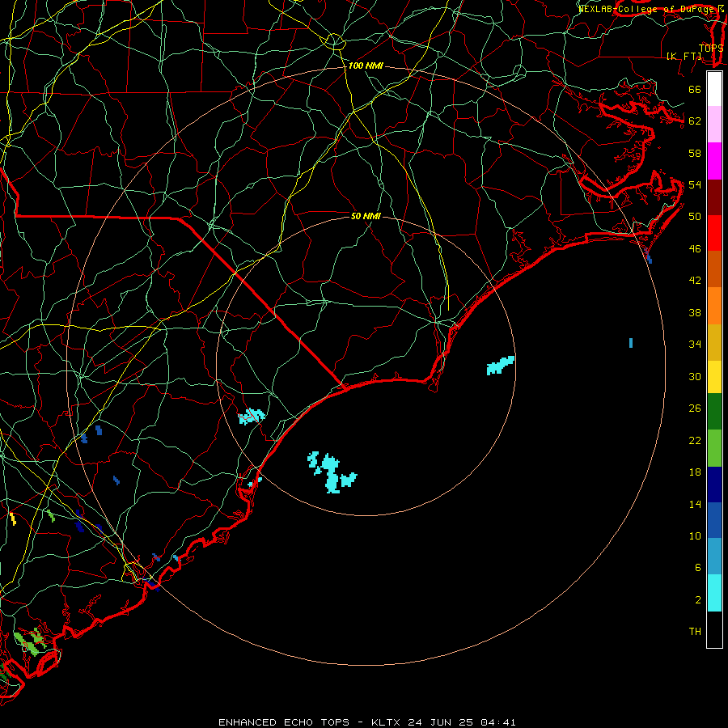This screenshot has height=728, width=728.
Task: Click the legend value "18"
Action: 695,472
